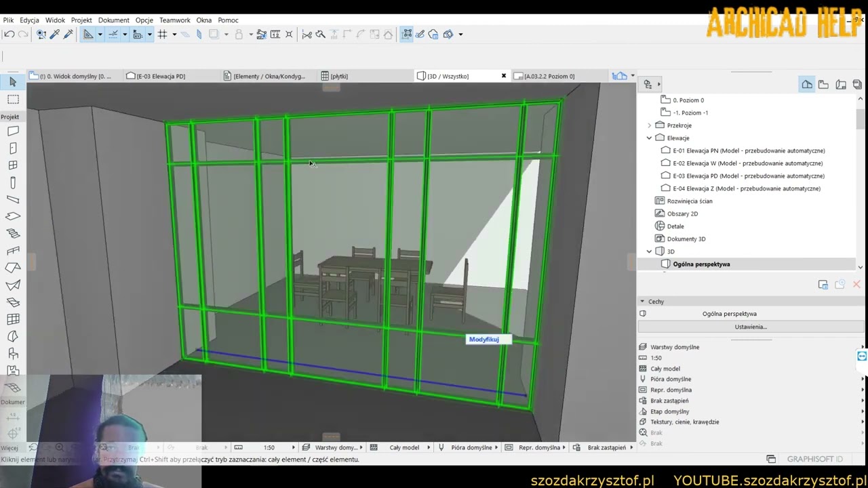Toggle grid snap hash button
This screenshot has height=488, width=868.
(x=163, y=35)
